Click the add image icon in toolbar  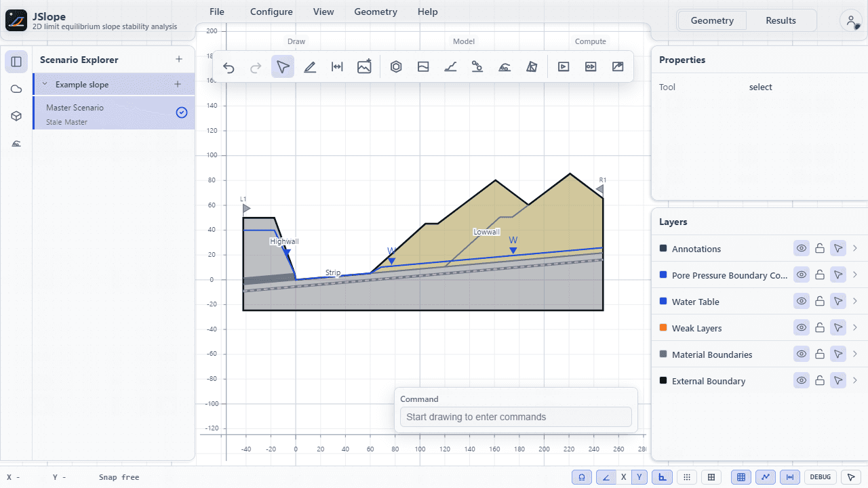tap(364, 67)
